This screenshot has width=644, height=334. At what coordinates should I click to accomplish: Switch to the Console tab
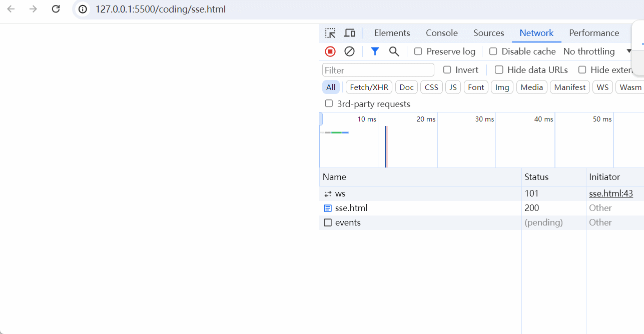tap(442, 33)
